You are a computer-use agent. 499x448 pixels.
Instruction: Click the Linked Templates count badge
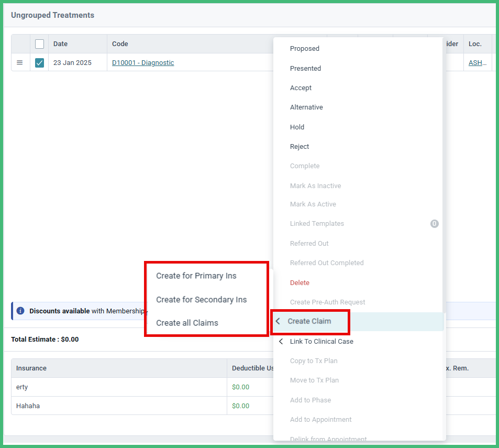tap(434, 224)
